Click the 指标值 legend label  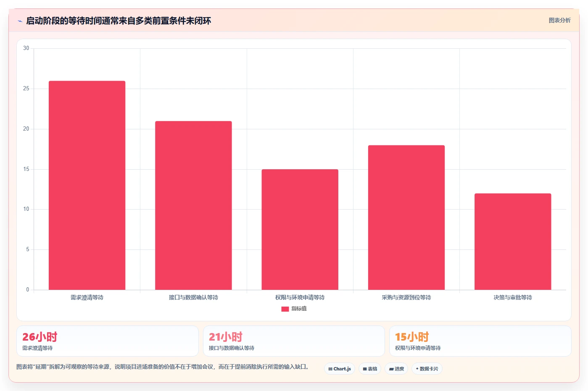coord(299,309)
